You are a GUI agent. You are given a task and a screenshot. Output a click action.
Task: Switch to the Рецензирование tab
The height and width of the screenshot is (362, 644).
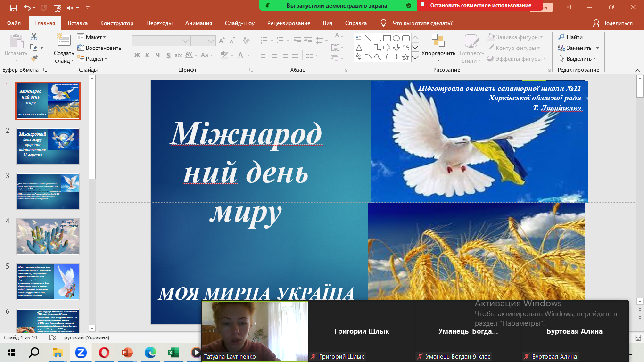[289, 23]
